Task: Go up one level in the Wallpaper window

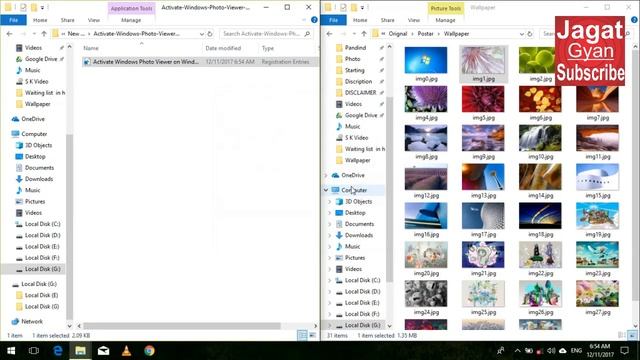Action: click(x=364, y=34)
